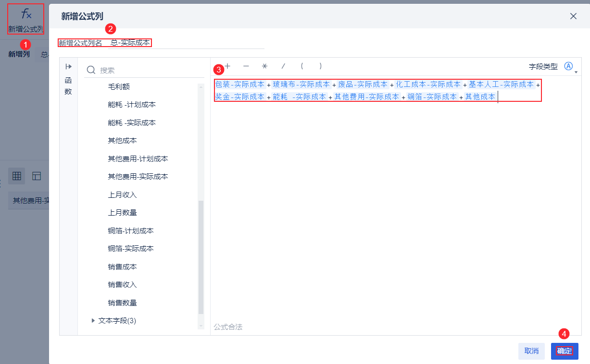This screenshot has width=590, height=364.
Task: Click 玻璃布-实际成本 token in formula
Action: [x=301, y=85]
